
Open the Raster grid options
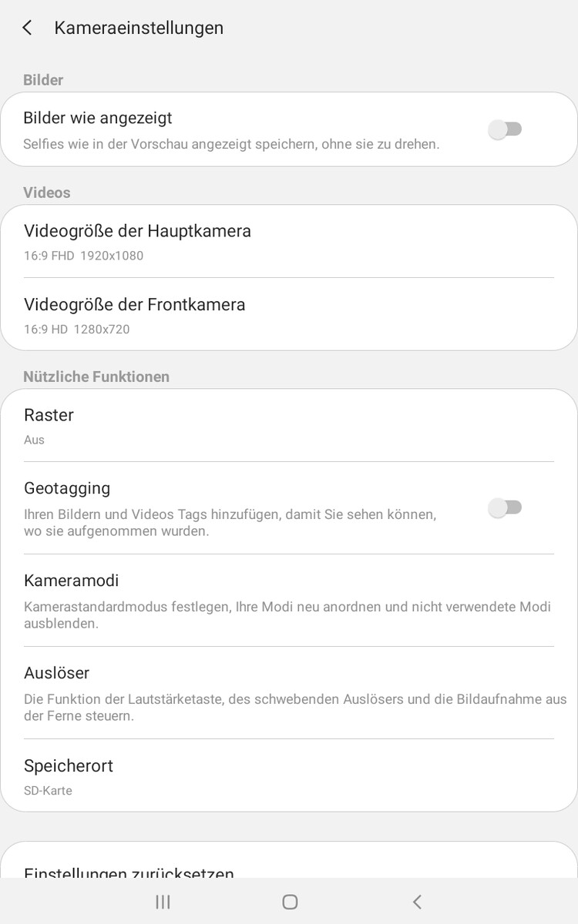[49, 416]
